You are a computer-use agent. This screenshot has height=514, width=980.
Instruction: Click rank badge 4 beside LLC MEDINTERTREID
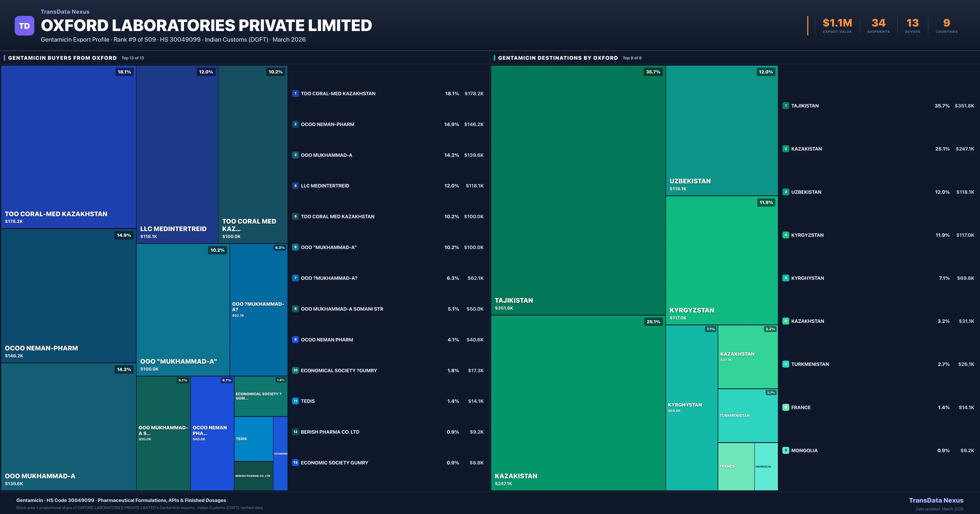(x=295, y=186)
